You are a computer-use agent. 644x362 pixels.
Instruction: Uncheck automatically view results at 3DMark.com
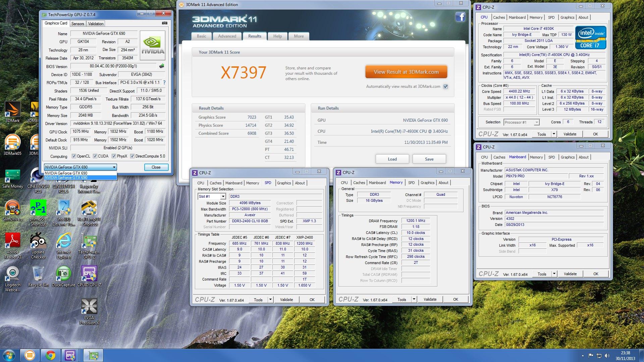(x=445, y=86)
